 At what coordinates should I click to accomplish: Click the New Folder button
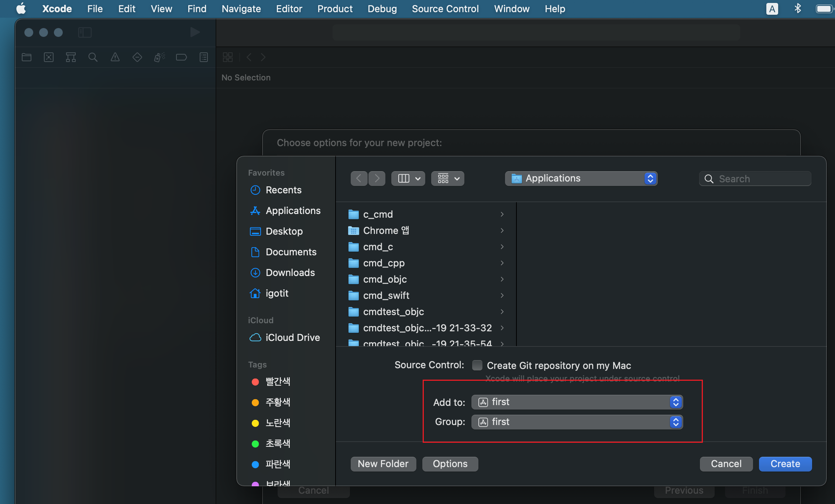pyautogui.click(x=383, y=464)
